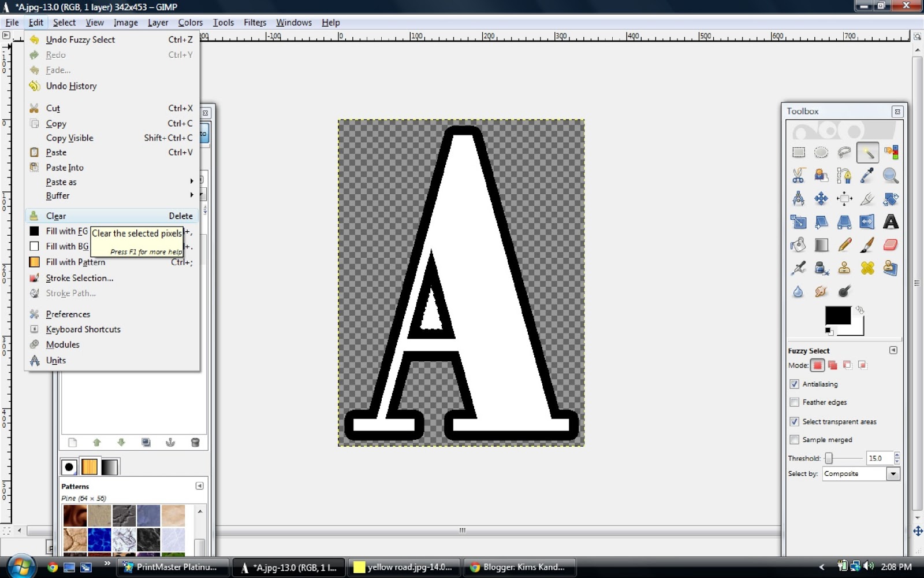The height and width of the screenshot is (578, 924).
Task: Click the Threshold slider handle
Action: 829,458
